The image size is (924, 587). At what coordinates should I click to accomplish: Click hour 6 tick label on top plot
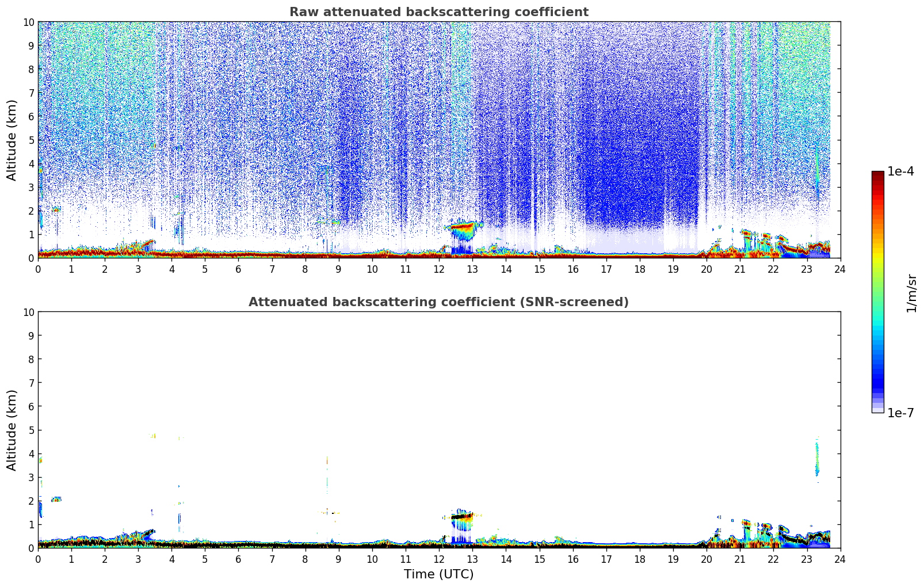click(239, 269)
